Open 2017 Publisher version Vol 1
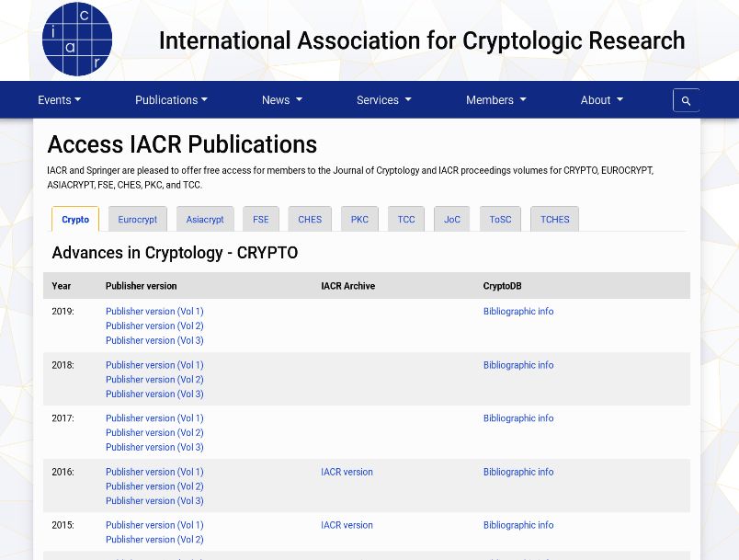 [x=154, y=418]
